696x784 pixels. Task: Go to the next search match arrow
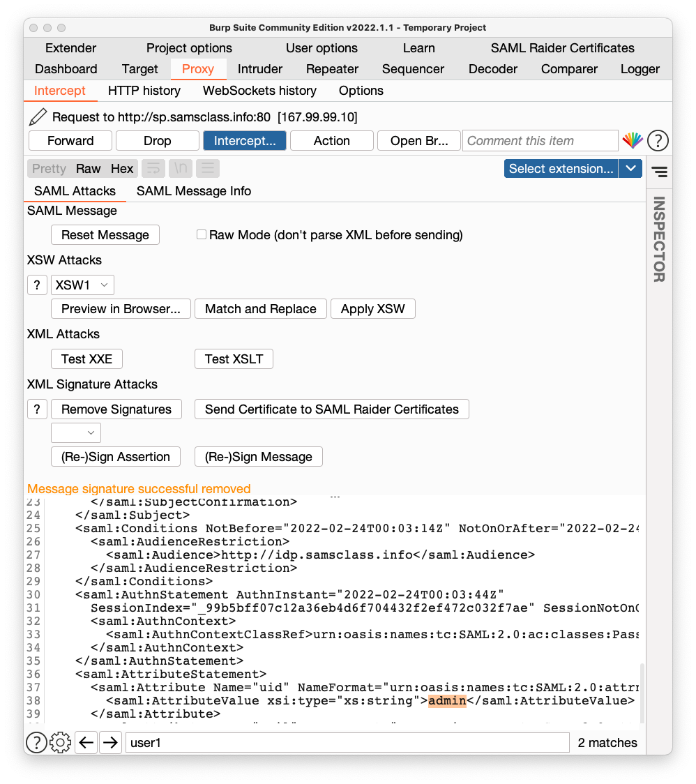pyautogui.click(x=110, y=743)
